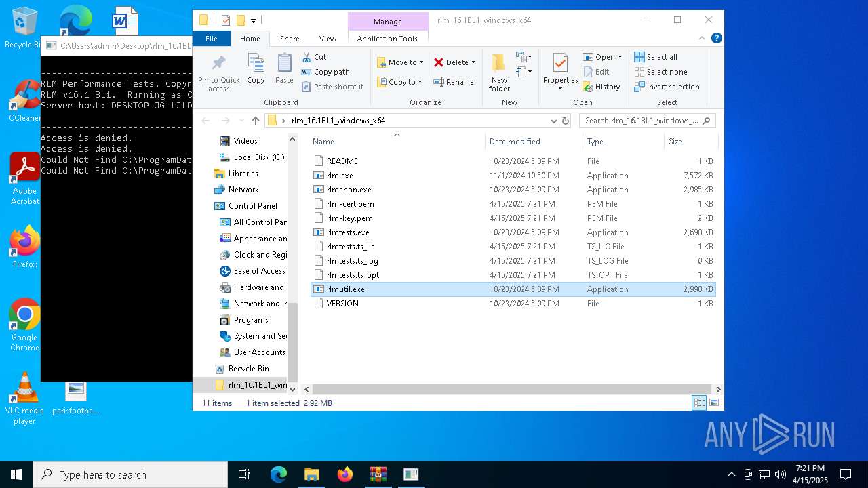The height and width of the screenshot is (488, 868).
Task: Click Copy path in ribbon
Action: click(325, 72)
